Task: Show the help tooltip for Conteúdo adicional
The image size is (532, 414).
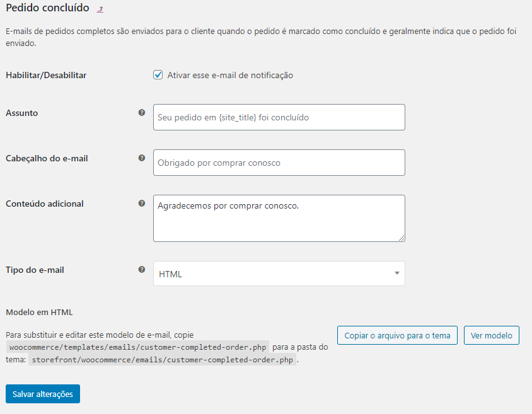Action: (142, 203)
